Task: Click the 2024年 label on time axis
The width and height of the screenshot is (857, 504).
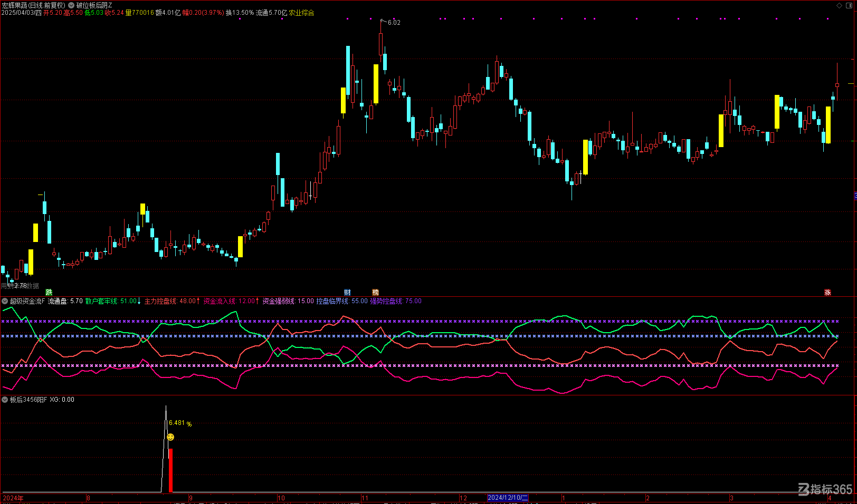Action: [x=13, y=498]
